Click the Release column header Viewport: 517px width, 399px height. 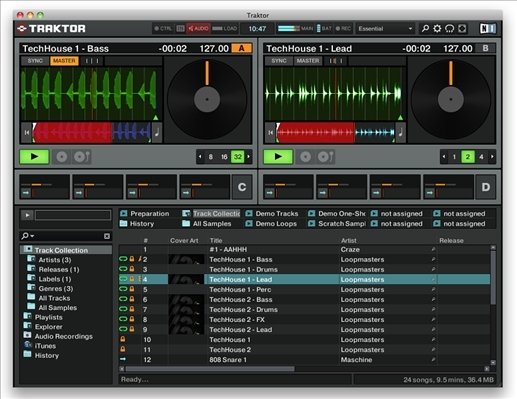pos(451,240)
